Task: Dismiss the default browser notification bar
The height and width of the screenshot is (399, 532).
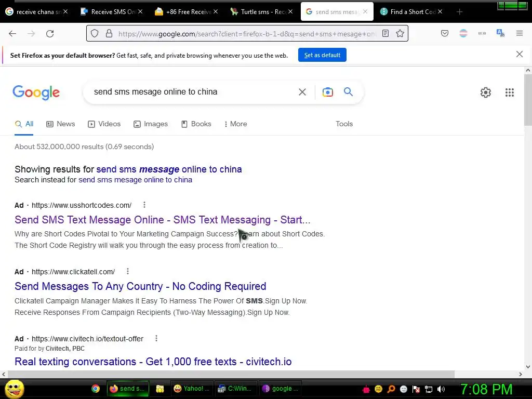Action: coord(519,54)
